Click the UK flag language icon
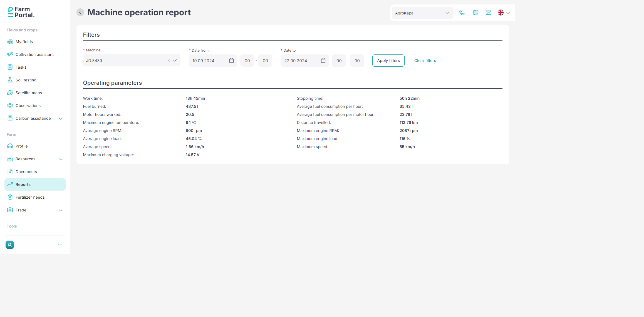644x317 pixels. pyautogui.click(x=501, y=13)
